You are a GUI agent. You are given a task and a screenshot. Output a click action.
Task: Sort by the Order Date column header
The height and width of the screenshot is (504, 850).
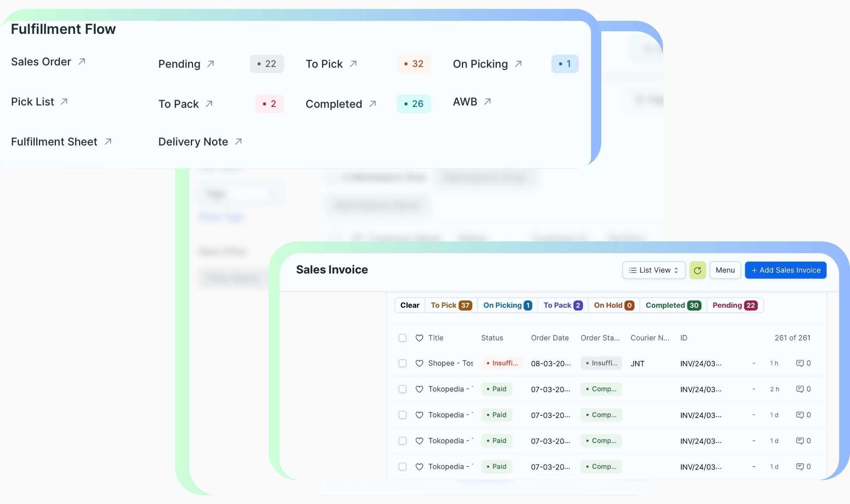click(549, 338)
